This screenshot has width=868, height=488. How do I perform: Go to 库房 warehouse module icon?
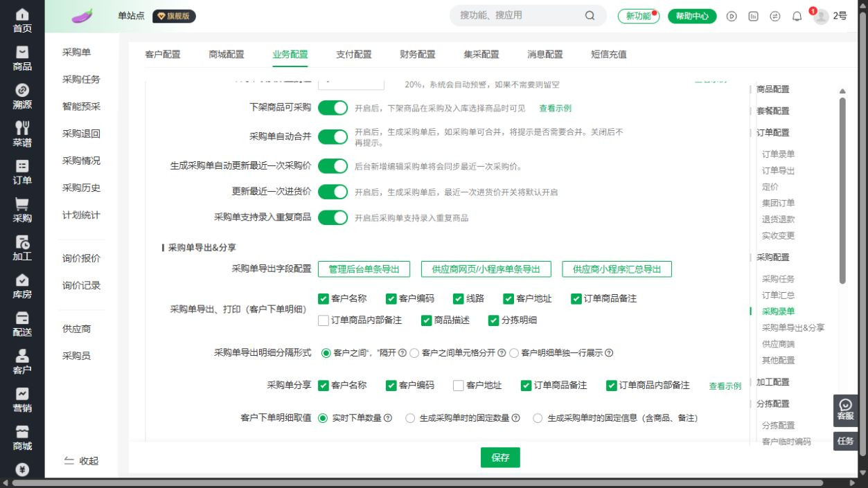pos(22,287)
